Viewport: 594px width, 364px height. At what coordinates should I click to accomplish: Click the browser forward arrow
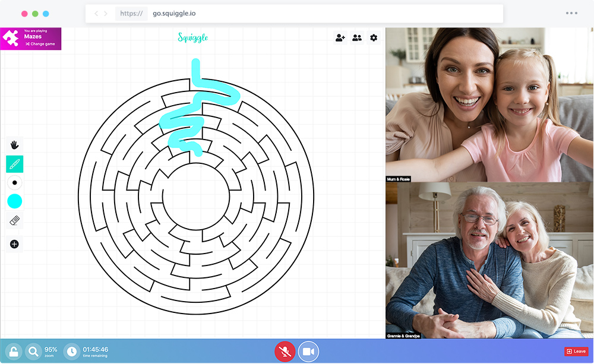pos(106,14)
